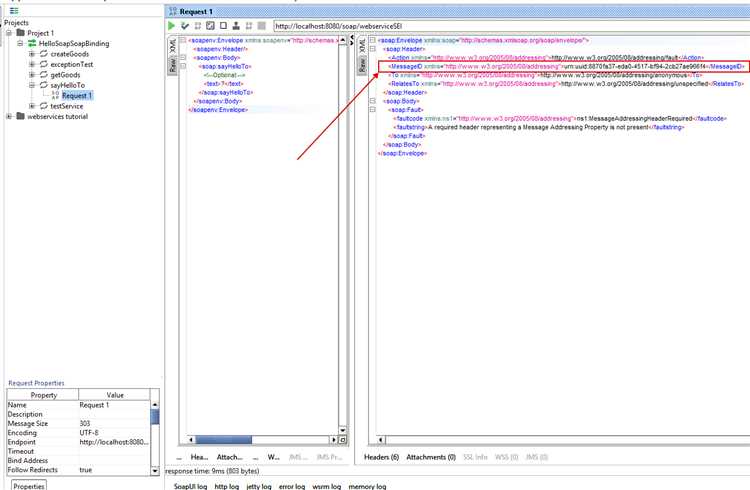Image resolution: width=750 pixels, height=490 pixels.
Task: Click the navigator list icon above Projects
Action: tap(14, 11)
